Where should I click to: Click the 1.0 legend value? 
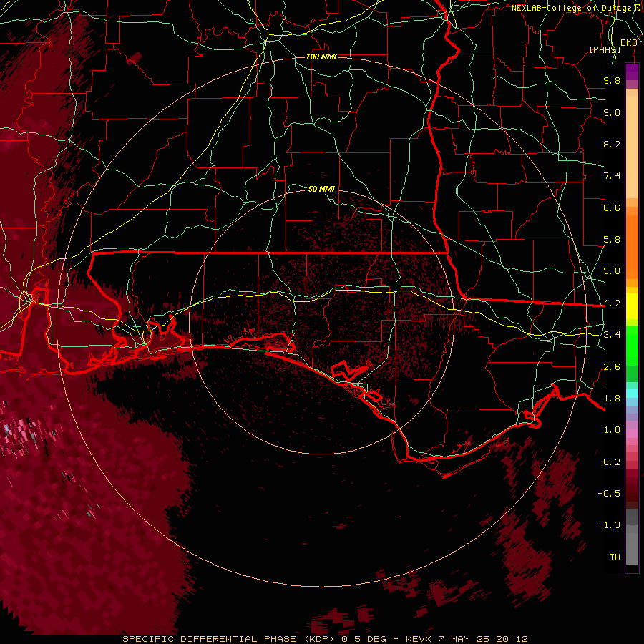(612, 430)
